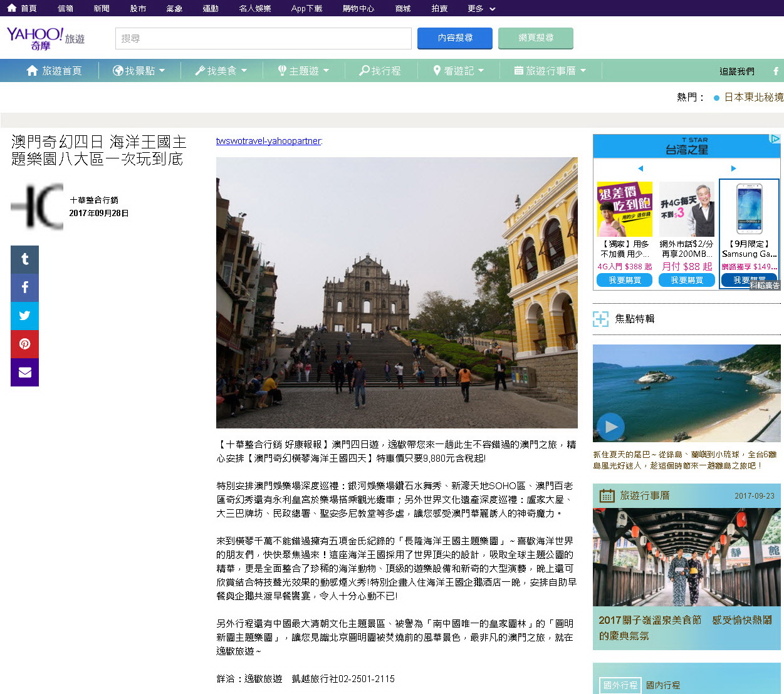Click the 內容搜尋 button

(455, 38)
